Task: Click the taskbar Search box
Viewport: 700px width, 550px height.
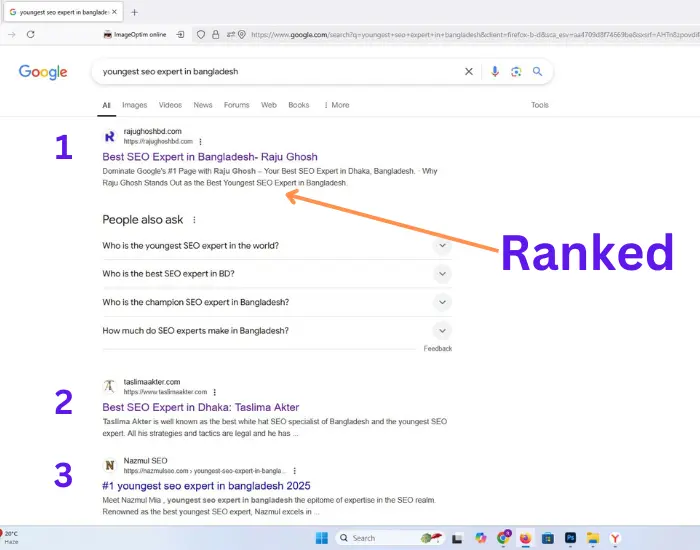Action: click(x=388, y=538)
